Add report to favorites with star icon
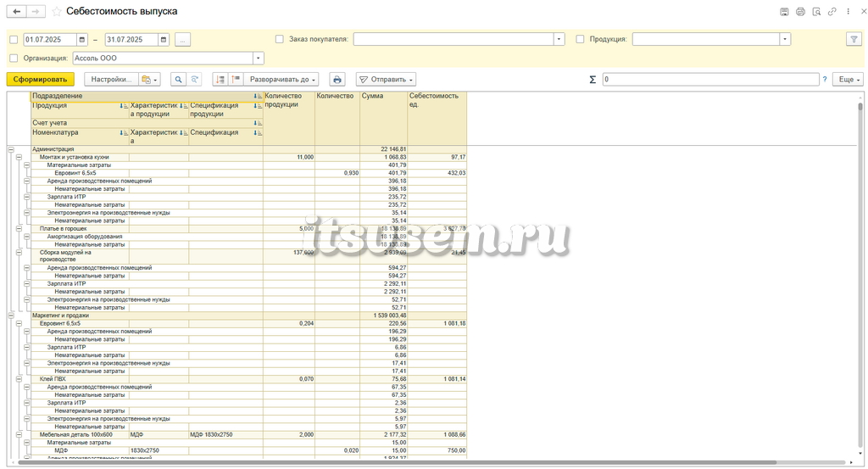 point(57,12)
